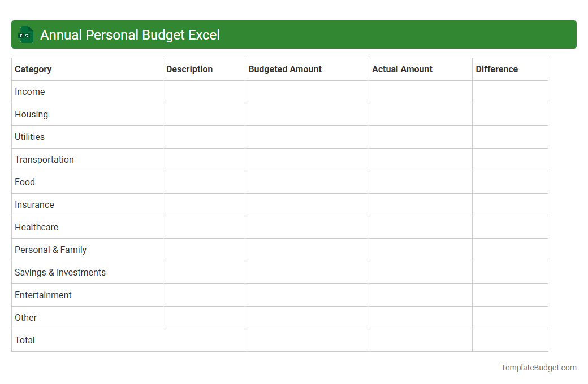This screenshot has width=588, height=384.
Task: Open the TemplateBudget.com website link
Action: pyautogui.click(x=538, y=368)
